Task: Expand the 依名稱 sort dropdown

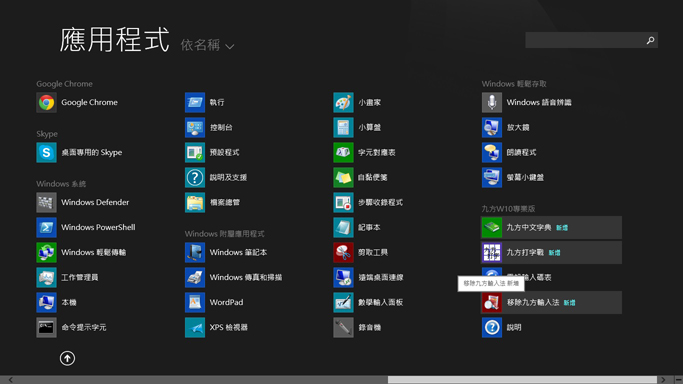Action: point(208,45)
